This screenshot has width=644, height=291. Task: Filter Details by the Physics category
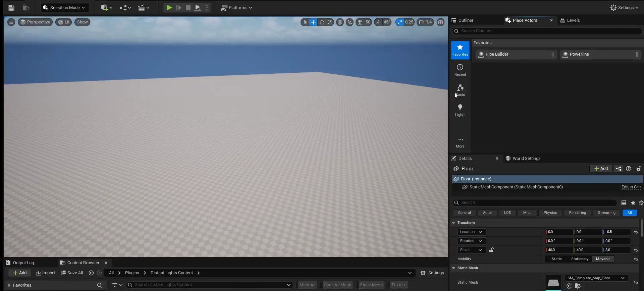pos(550,213)
